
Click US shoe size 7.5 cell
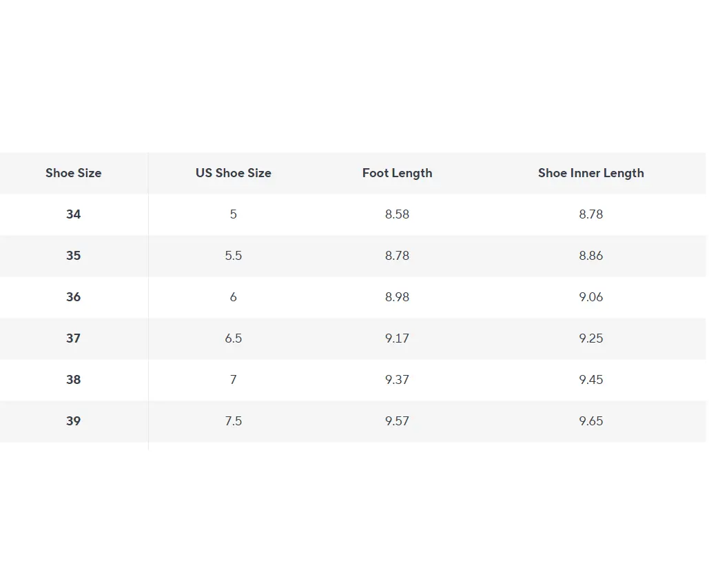click(x=233, y=421)
